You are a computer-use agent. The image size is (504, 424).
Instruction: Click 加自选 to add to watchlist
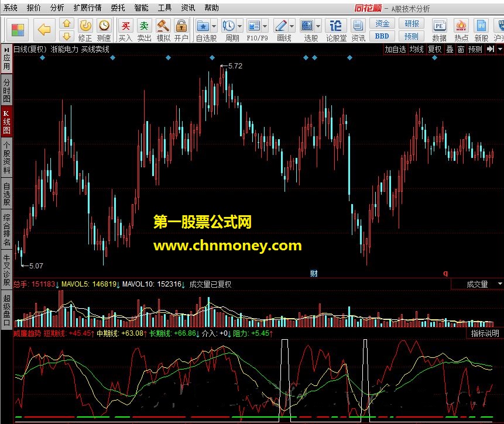click(x=395, y=49)
